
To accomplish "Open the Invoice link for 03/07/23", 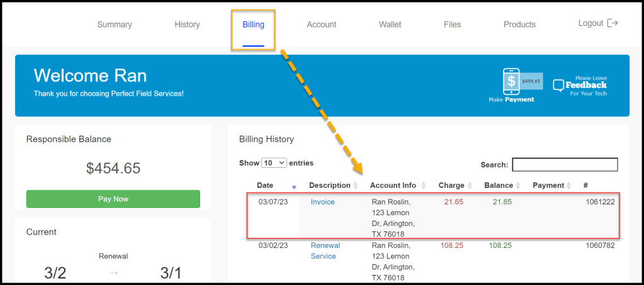I will click(x=323, y=202).
